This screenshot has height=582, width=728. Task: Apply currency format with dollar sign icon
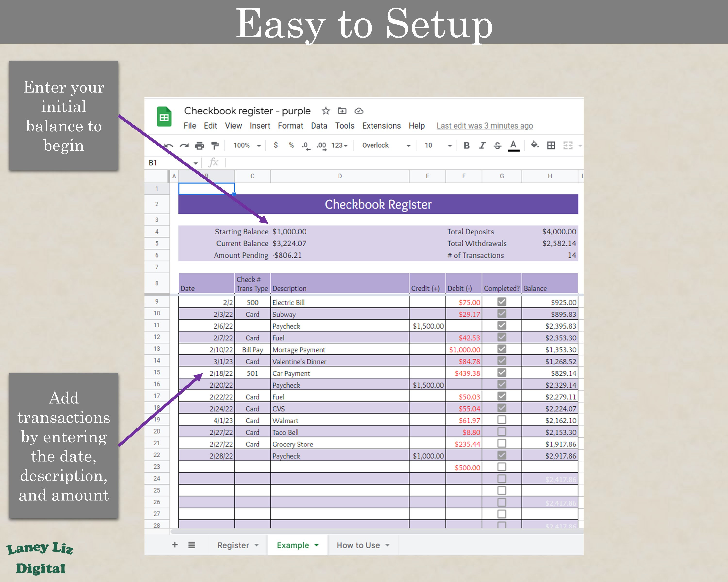(x=276, y=145)
